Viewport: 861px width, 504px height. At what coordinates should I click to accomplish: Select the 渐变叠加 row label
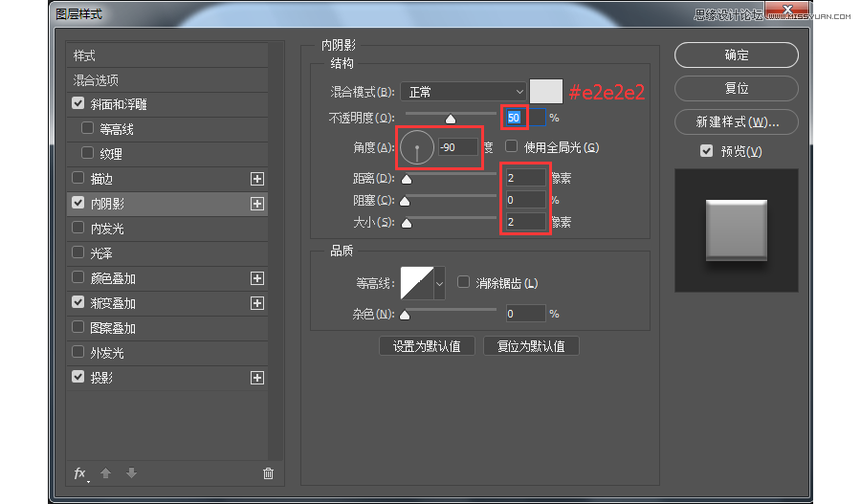click(x=113, y=303)
